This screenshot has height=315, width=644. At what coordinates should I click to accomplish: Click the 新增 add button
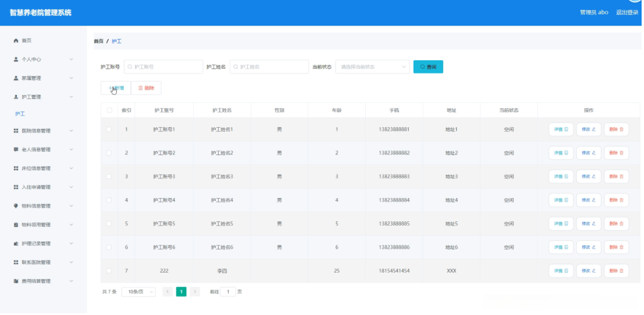[116, 88]
